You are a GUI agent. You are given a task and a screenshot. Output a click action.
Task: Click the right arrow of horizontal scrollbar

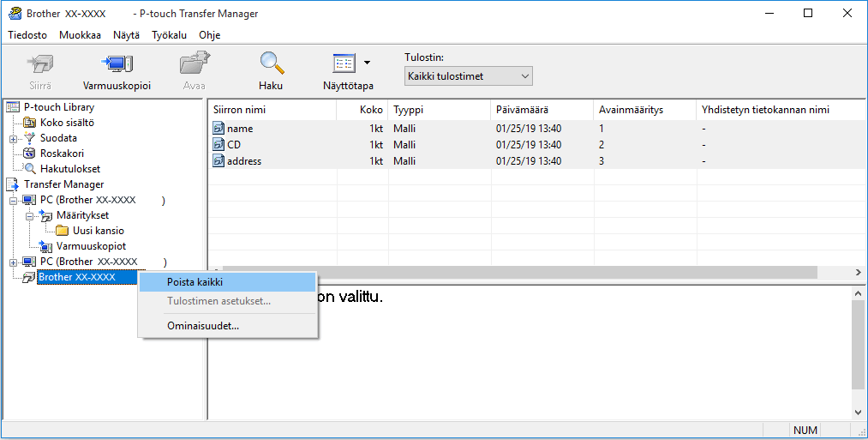click(x=858, y=272)
